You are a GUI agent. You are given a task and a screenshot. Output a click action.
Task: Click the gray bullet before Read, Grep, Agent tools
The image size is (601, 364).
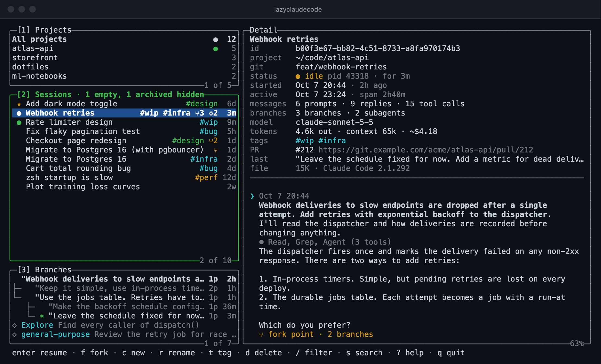261,242
